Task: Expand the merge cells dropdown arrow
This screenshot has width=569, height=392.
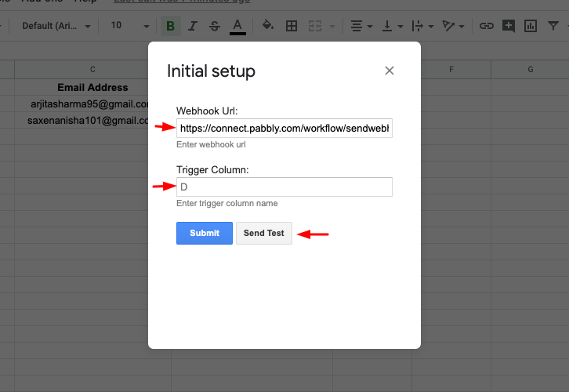Action: 332,26
